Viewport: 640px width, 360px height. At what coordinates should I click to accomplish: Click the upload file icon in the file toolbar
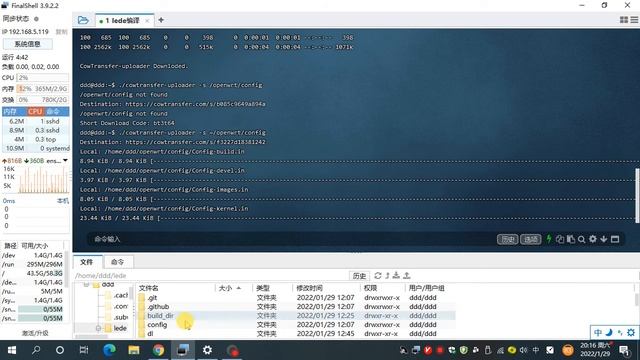pyautogui.click(x=407, y=276)
